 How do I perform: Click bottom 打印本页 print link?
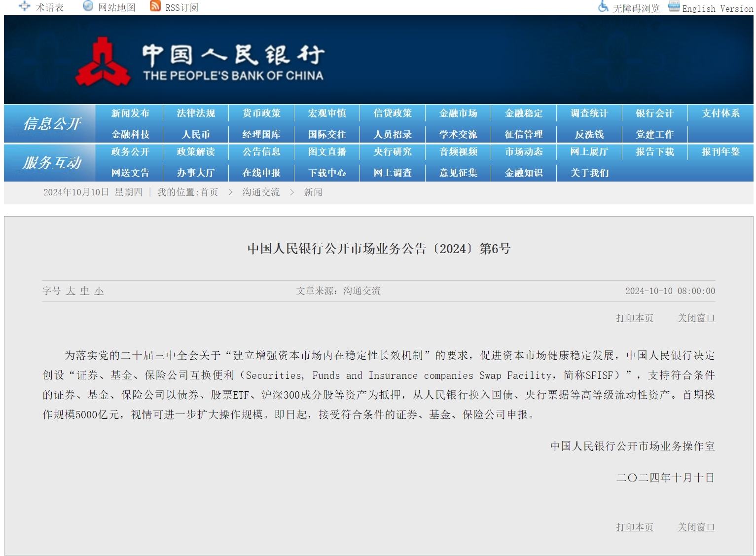[635, 527]
